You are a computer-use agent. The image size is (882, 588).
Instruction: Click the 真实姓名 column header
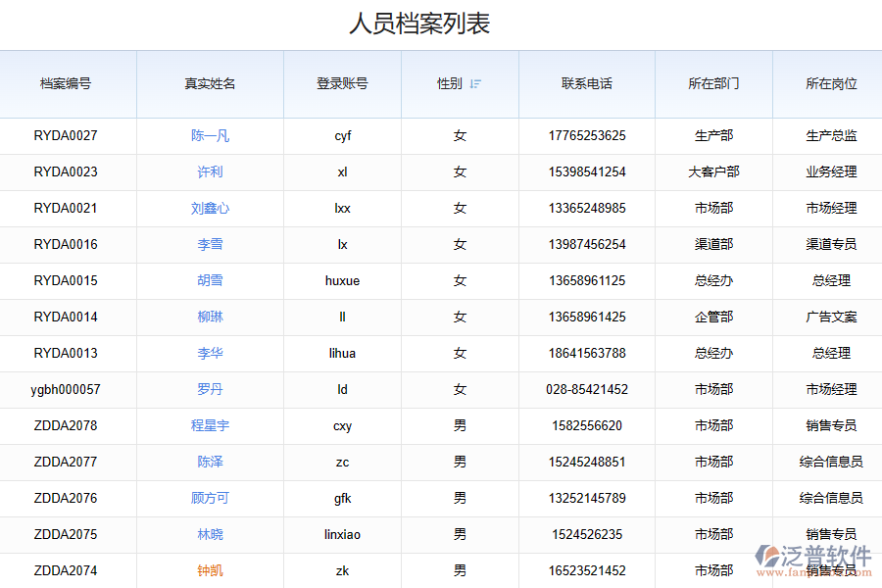tap(210, 84)
